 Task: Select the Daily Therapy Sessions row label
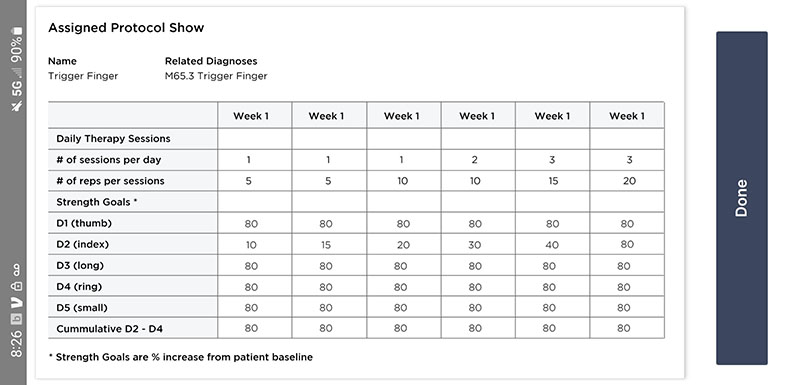[113, 139]
